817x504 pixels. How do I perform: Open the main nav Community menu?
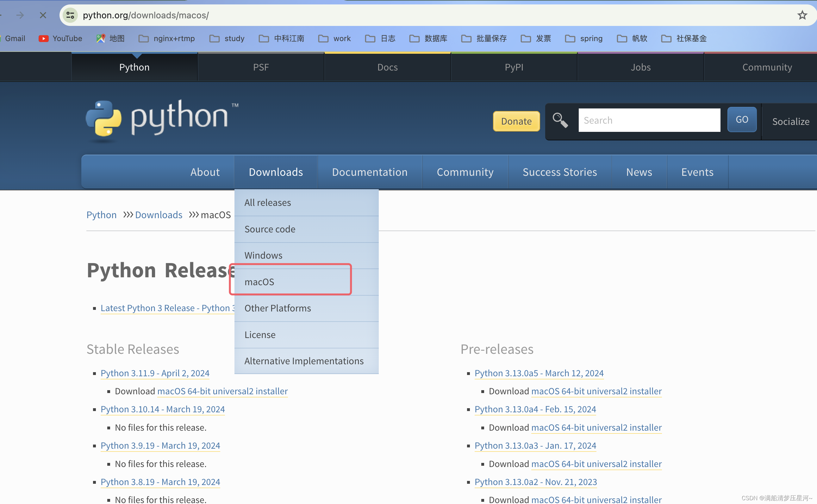pyautogui.click(x=465, y=172)
